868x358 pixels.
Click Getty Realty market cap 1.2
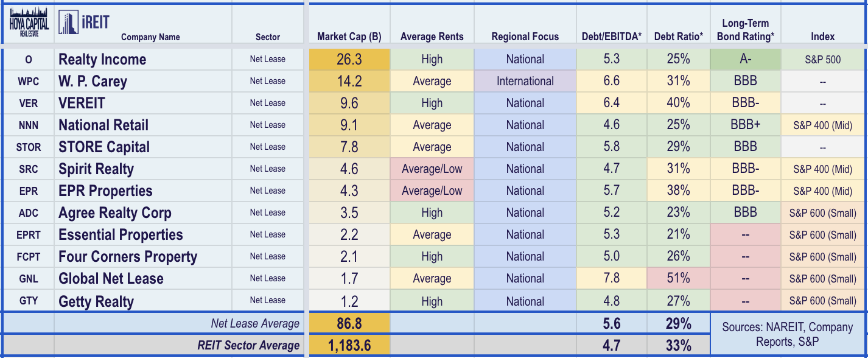(x=349, y=301)
